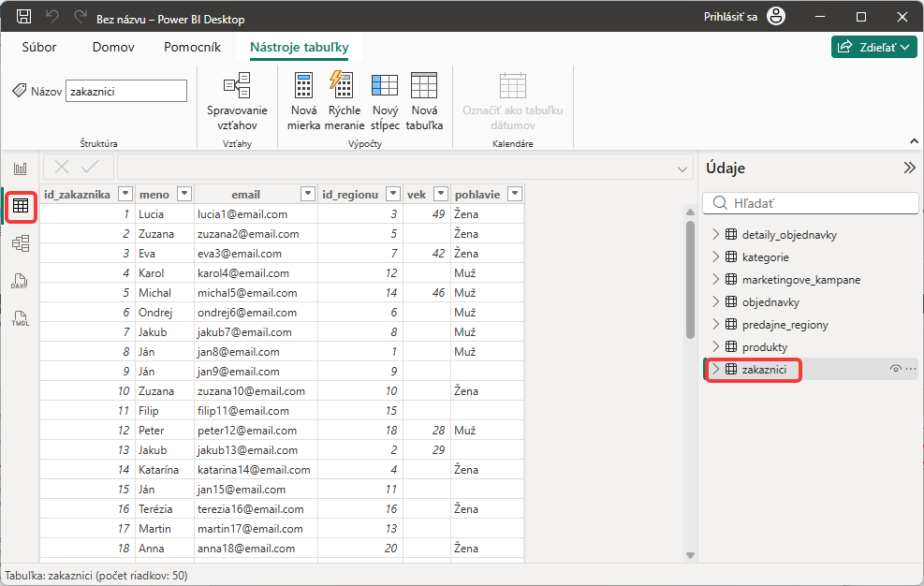The height and width of the screenshot is (586, 924).
Task: Click the Názov tag icon
Action: click(x=20, y=90)
